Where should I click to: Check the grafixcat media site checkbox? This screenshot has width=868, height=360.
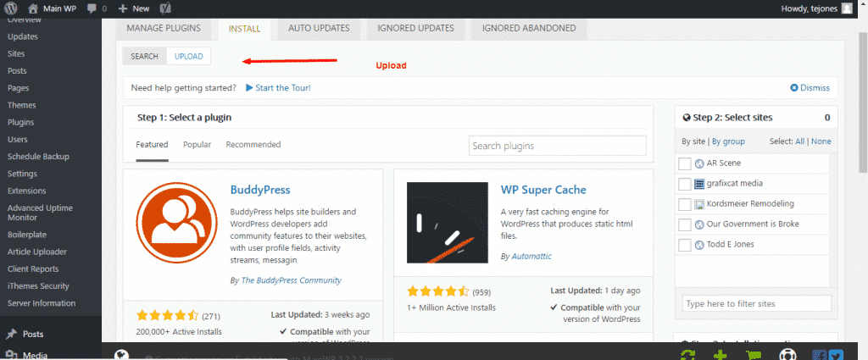(x=685, y=184)
